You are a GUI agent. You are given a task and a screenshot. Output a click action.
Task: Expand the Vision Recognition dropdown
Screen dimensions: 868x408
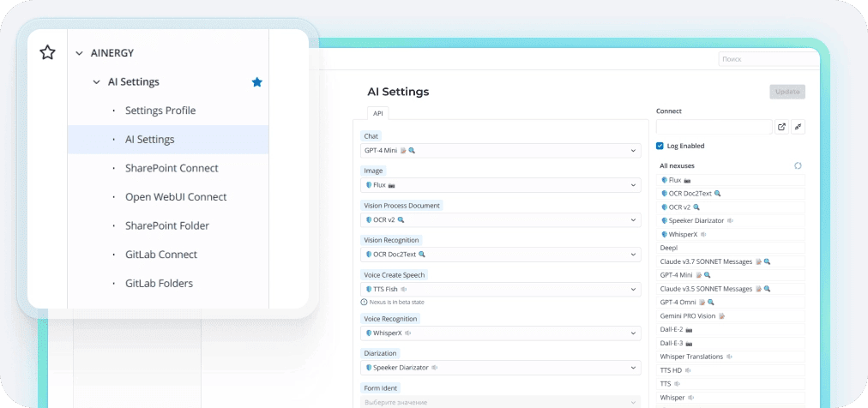click(500, 255)
